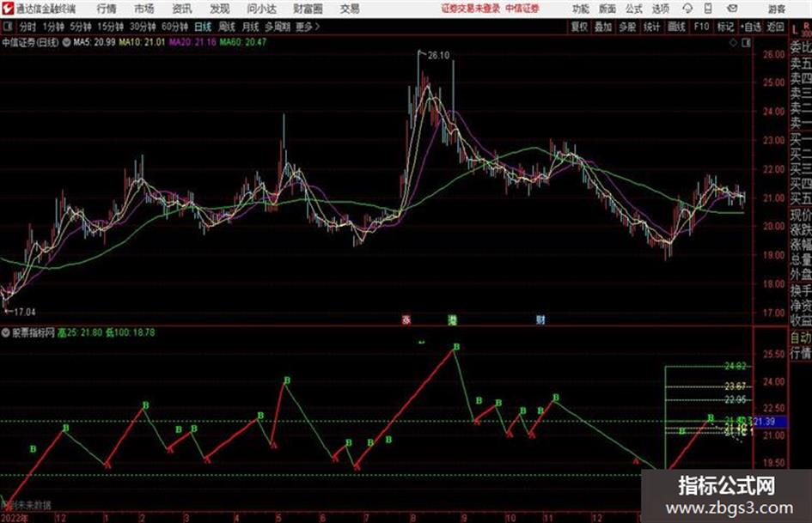Open the 多周期 multi-period view
Viewport: 812px width, 523px height.
tap(278, 27)
